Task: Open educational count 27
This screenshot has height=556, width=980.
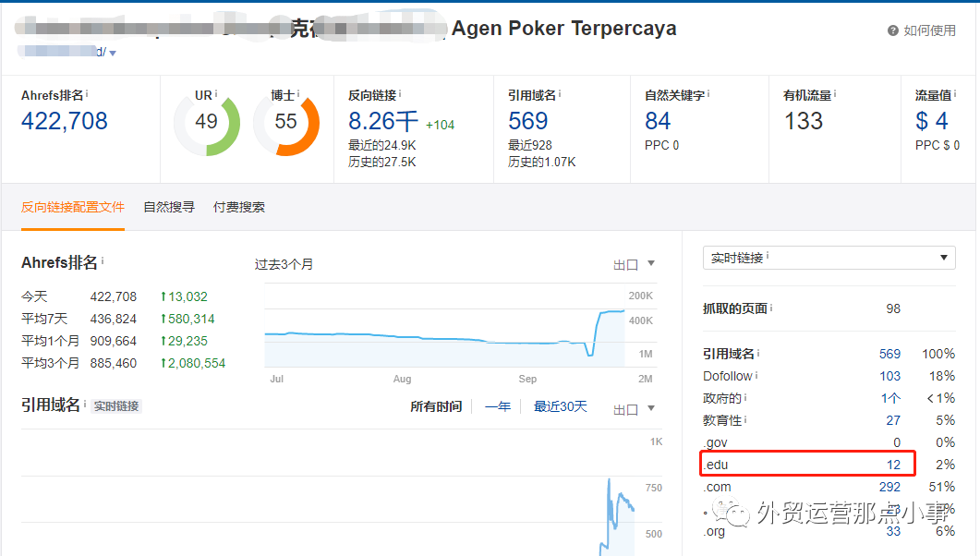Action: click(x=893, y=420)
